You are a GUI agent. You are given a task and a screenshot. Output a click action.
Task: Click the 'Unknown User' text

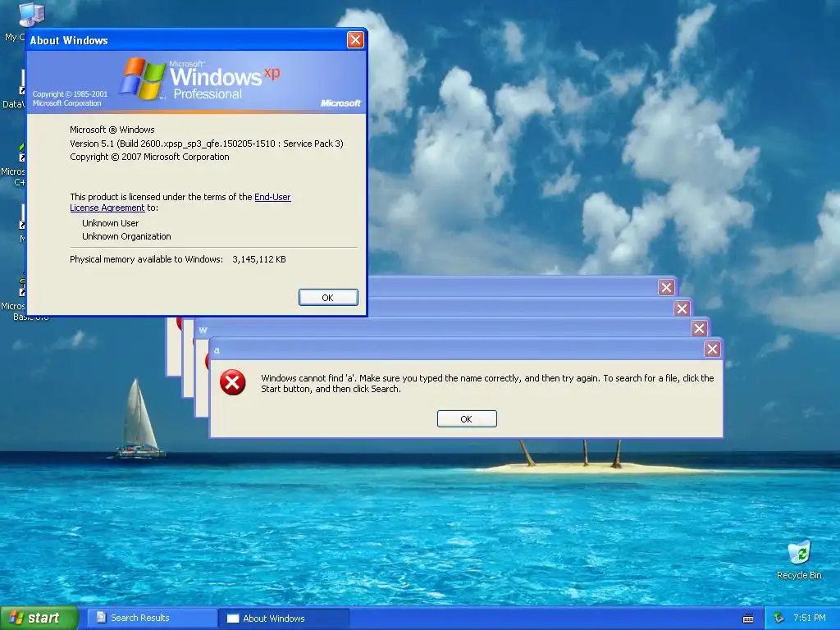tap(111, 223)
